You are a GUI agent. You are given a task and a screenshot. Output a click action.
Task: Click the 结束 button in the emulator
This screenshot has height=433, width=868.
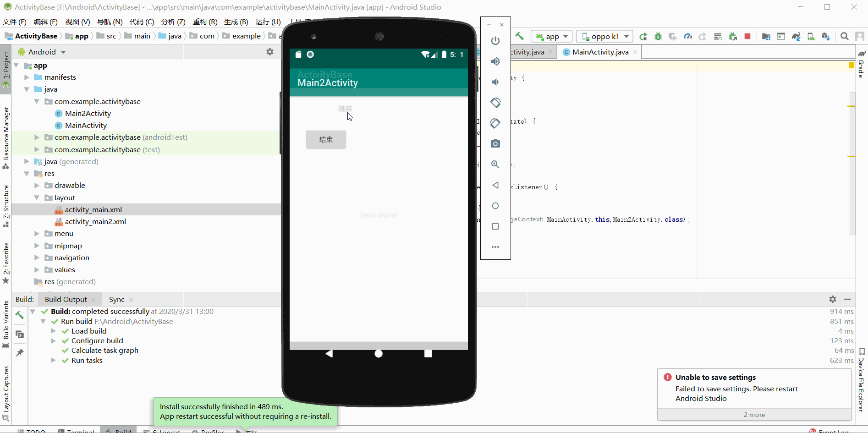[325, 139]
